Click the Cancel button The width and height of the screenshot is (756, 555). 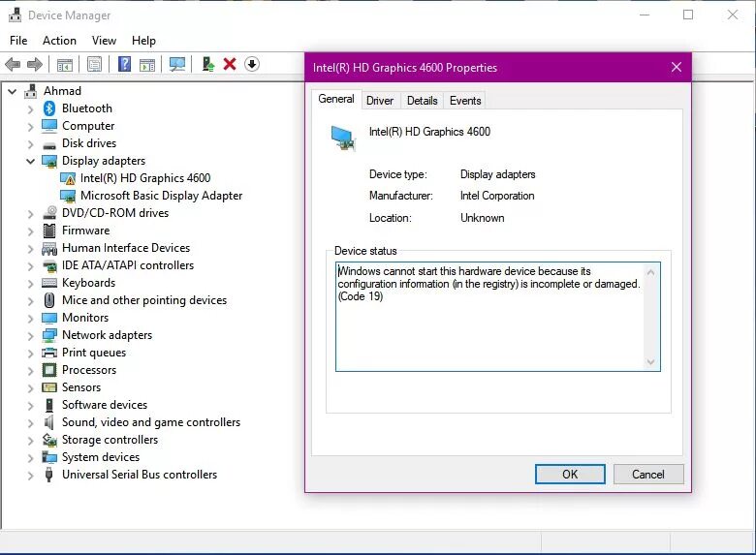pos(648,474)
